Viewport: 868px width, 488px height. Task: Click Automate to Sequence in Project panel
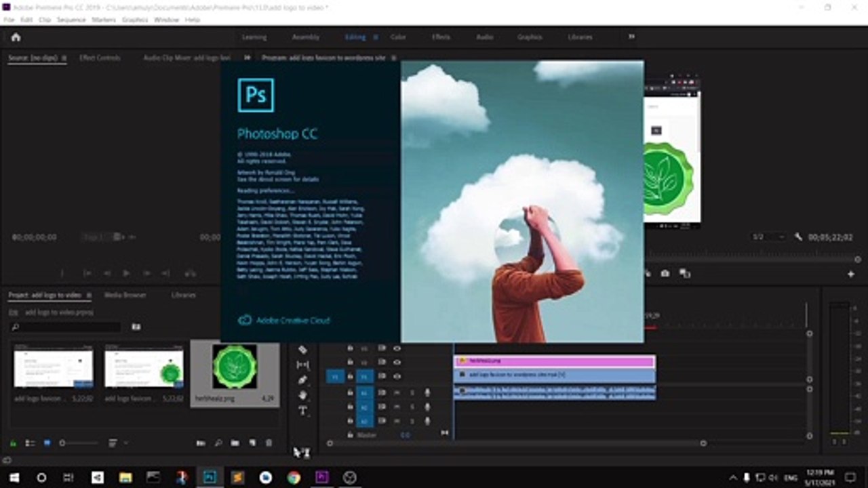[x=201, y=443]
